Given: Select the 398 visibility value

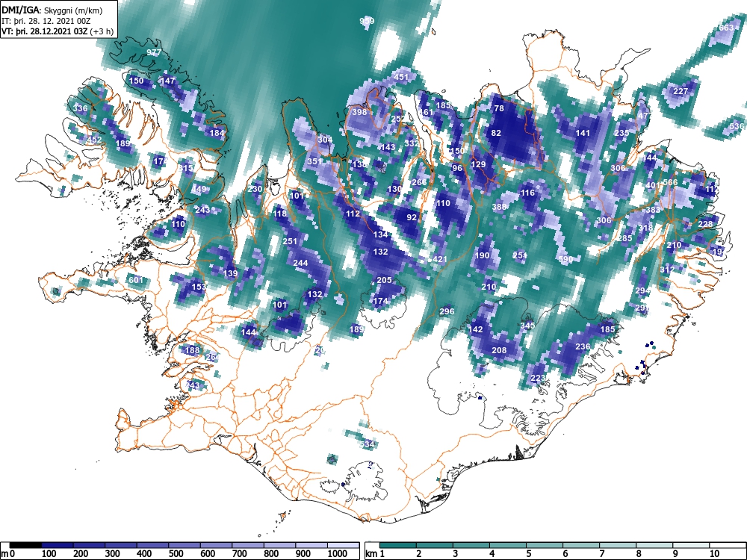Looking at the screenshot, I should pyautogui.click(x=359, y=112).
